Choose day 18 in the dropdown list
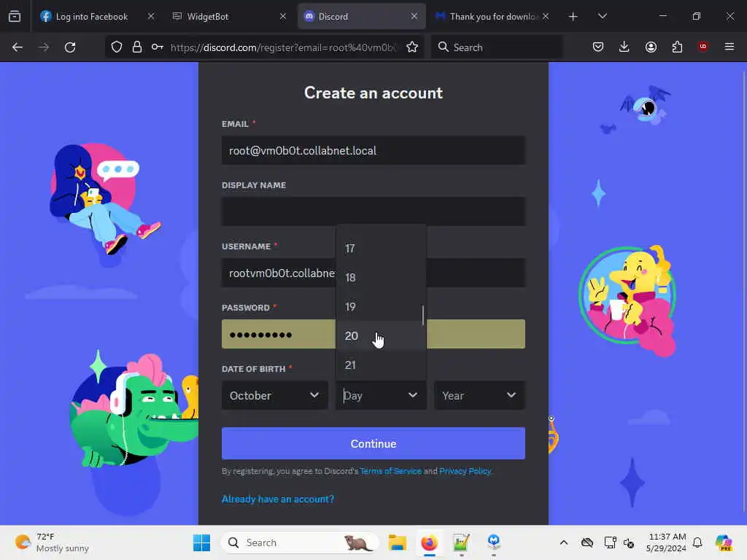Viewport: 747px width, 560px height. [381, 277]
